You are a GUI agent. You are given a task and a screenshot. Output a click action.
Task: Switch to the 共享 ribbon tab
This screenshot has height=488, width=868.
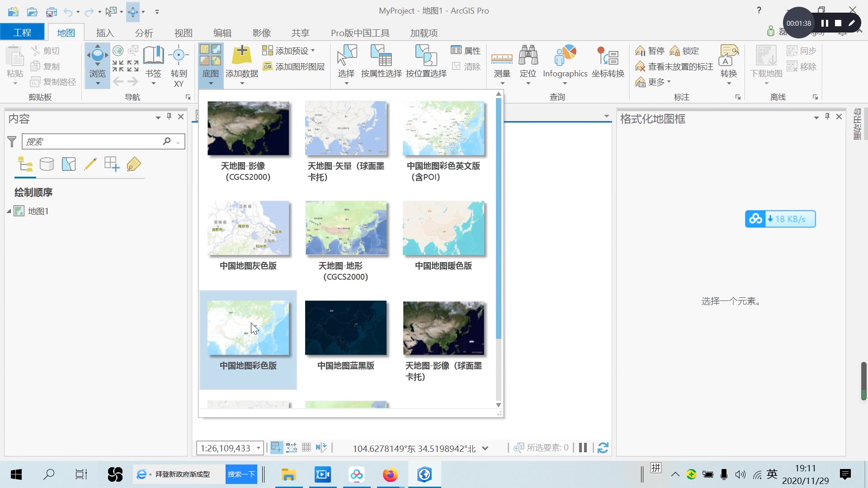pyautogui.click(x=300, y=33)
